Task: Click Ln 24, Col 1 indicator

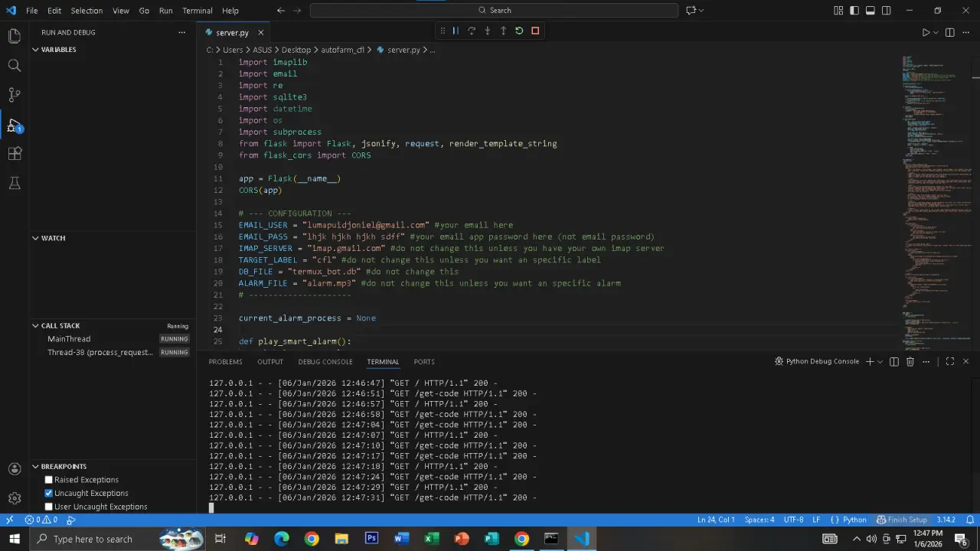Action: tap(716, 520)
